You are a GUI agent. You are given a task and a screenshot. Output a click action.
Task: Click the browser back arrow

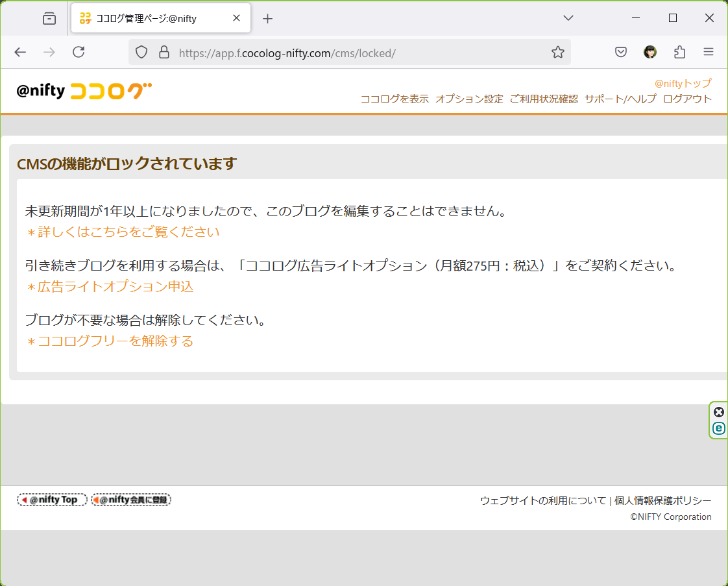click(20, 53)
